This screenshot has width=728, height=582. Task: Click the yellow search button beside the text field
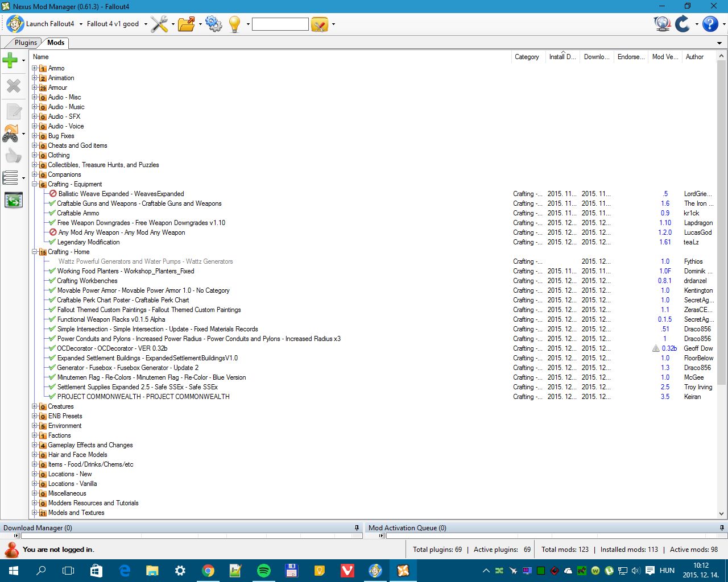320,24
